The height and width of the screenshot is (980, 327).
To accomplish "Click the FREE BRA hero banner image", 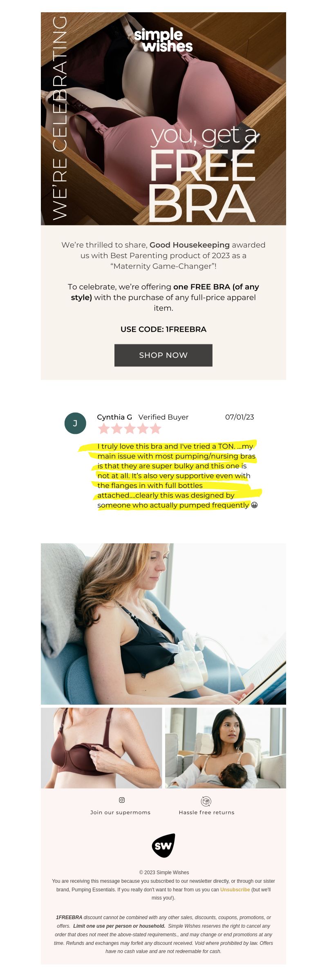I will click(x=163, y=118).
